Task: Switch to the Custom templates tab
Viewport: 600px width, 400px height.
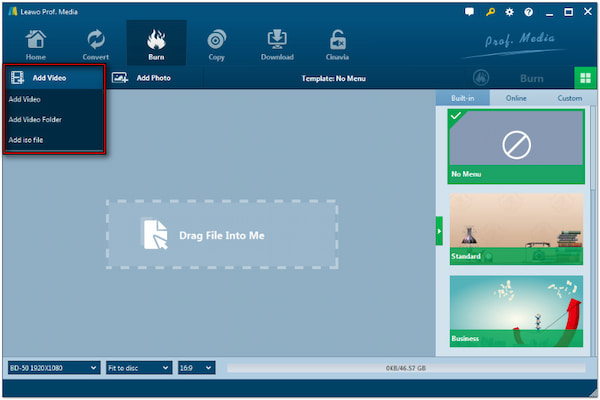Action: pos(569,98)
